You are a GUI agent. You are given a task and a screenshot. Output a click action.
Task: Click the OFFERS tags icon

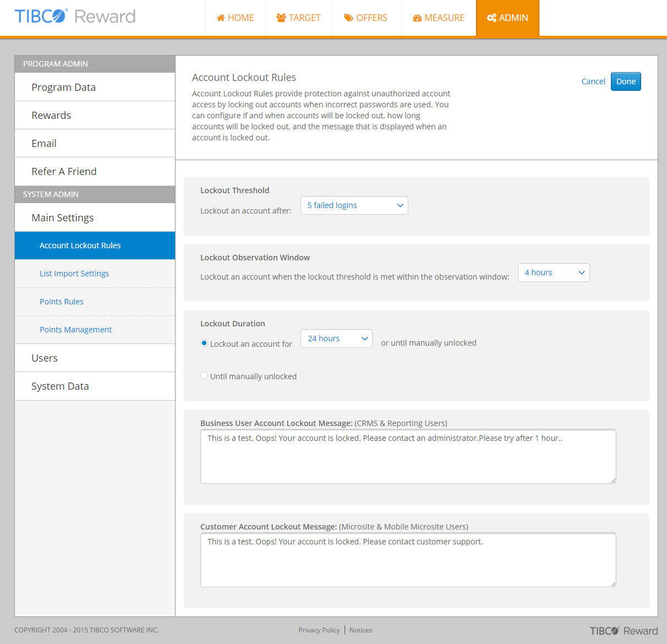coord(349,18)
